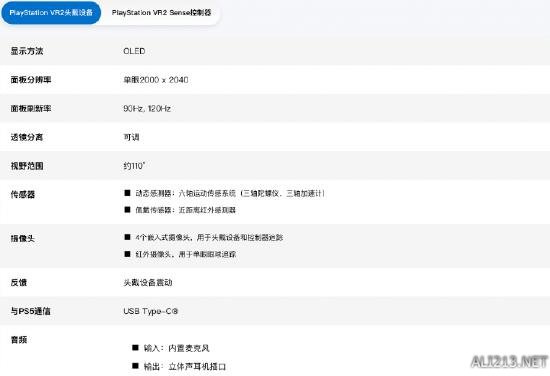Screen dimensions: 550x376
Task: Switch to PlayStation VR2 Sense控制器 tab
Action: click(161, 13)
